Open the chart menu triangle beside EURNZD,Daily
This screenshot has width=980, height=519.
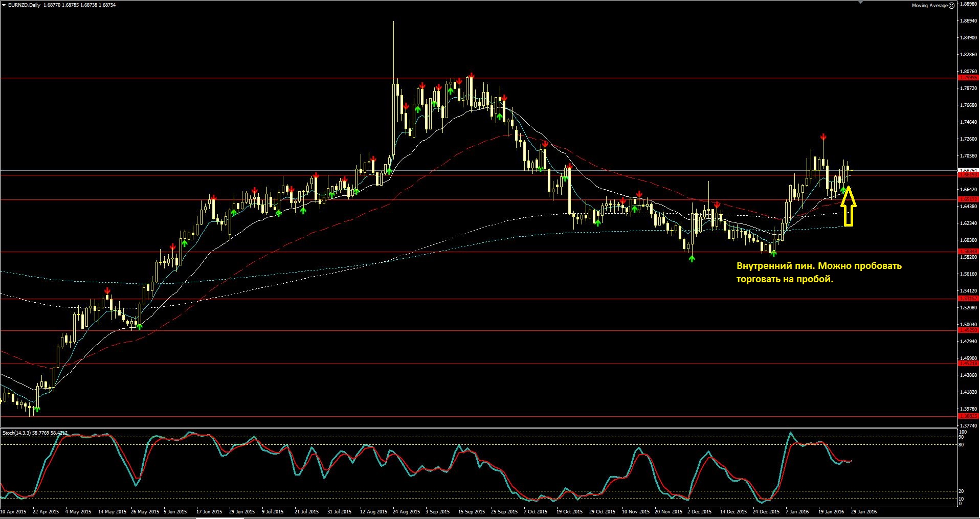4,5
